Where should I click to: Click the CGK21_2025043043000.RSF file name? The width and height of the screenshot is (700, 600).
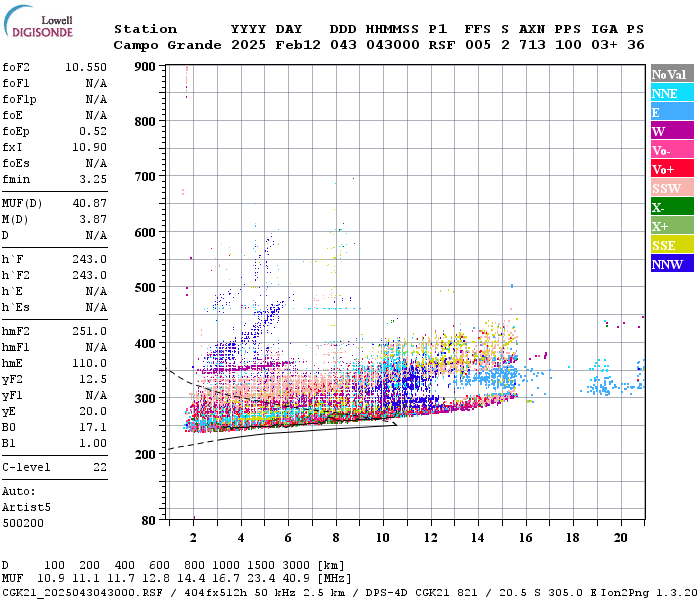pyautogui.click(x=83, y=593)
